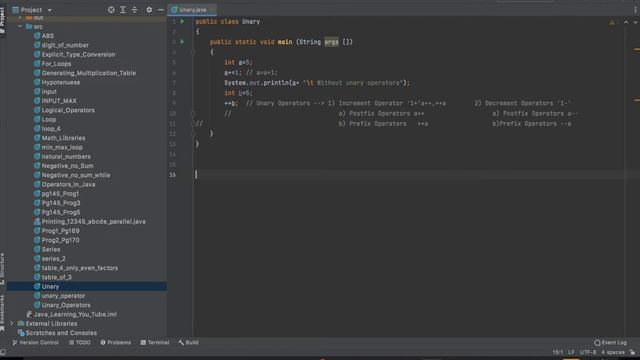
Task: Toggle Bookmarks side tab on left stripe
Action: tap(2, 313)
